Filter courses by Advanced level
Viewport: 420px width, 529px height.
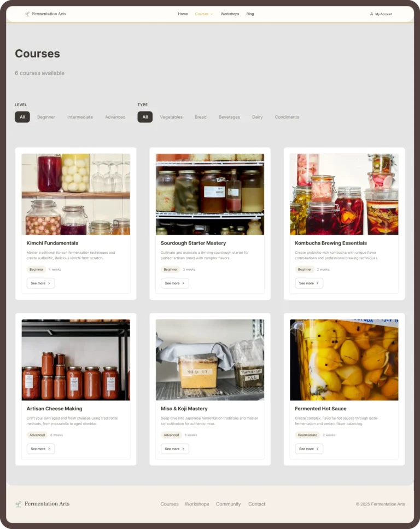click(115, 117)
